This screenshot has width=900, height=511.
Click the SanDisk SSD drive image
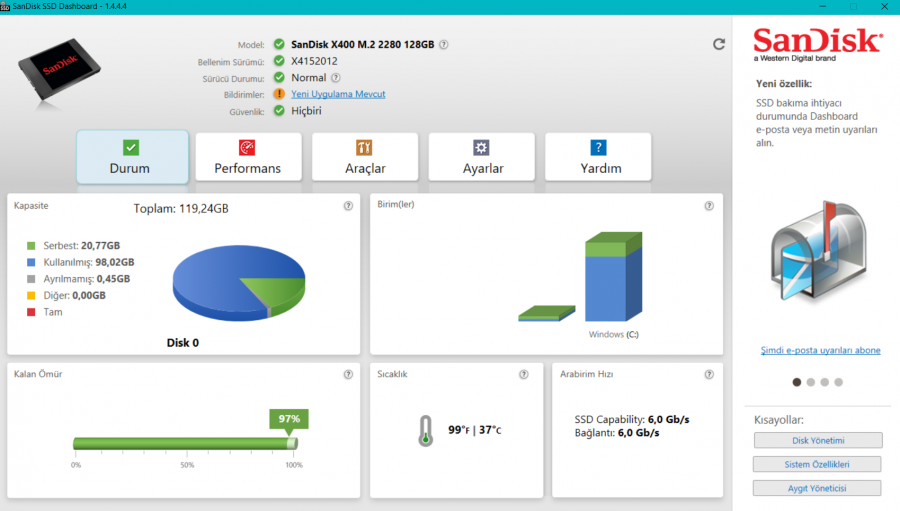pyautogui.click(x=59, y=71)
